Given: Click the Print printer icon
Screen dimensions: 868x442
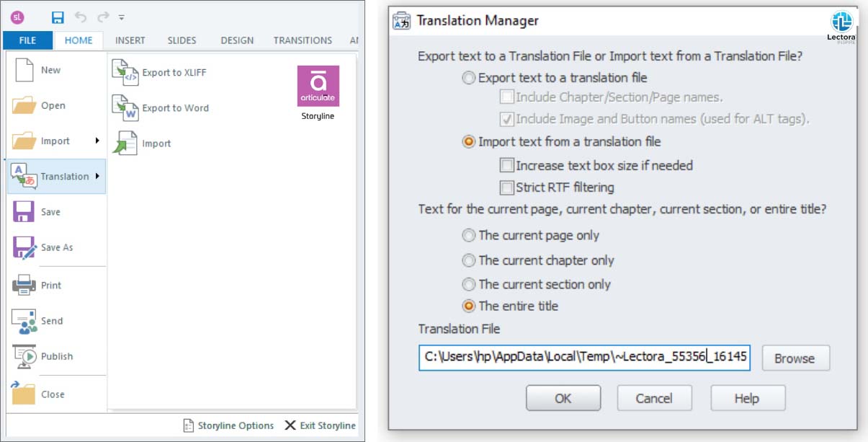Looking at the screenshot, I should click(x=24, y=286).
